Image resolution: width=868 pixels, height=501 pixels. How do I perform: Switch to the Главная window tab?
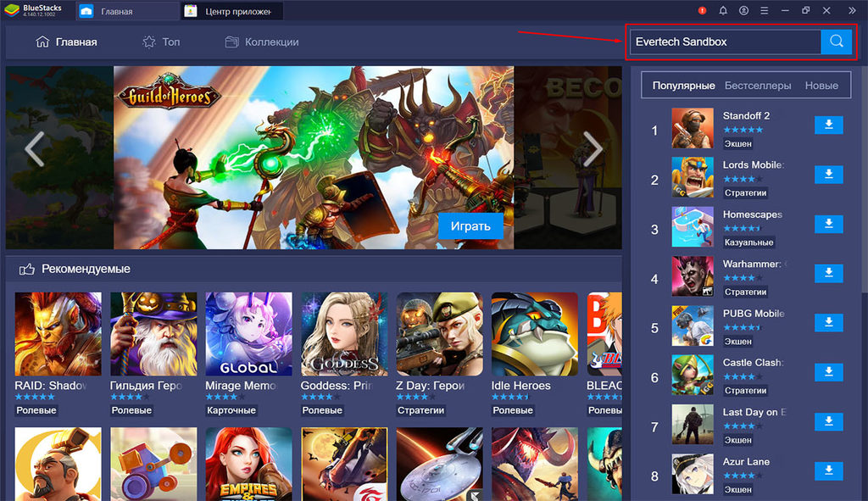[x=127, y=11]
